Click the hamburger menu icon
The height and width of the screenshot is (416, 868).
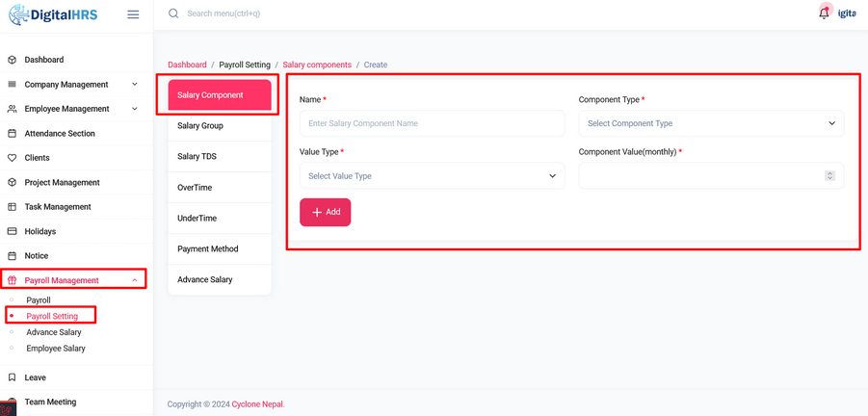click(x=133, y=14)
